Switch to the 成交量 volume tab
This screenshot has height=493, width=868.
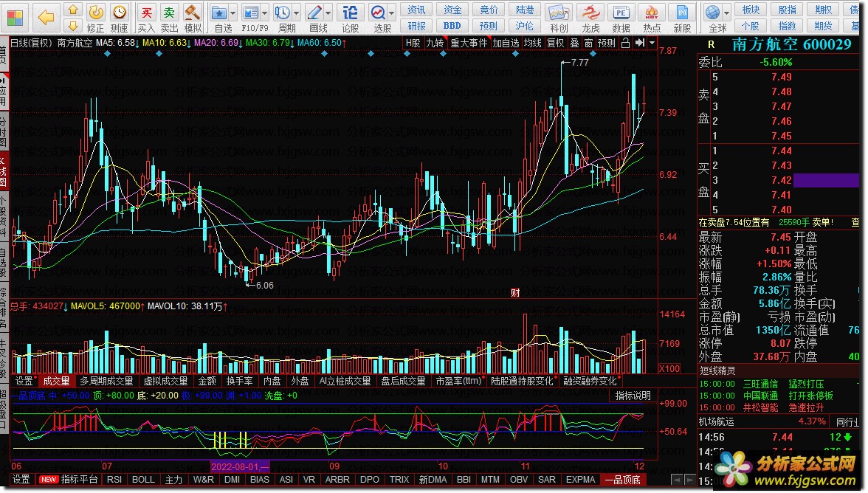56,381
